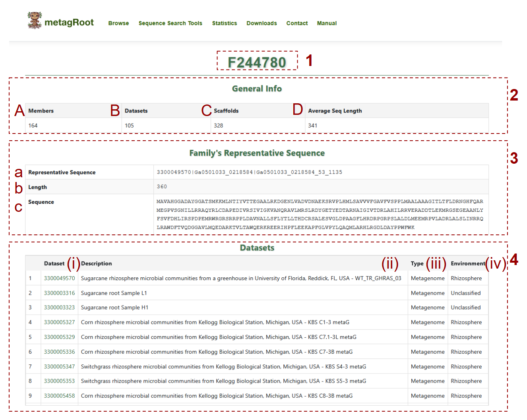Click the Description column header
The width and height of the screenshot is (527, 420).
[x=97, y=263]
